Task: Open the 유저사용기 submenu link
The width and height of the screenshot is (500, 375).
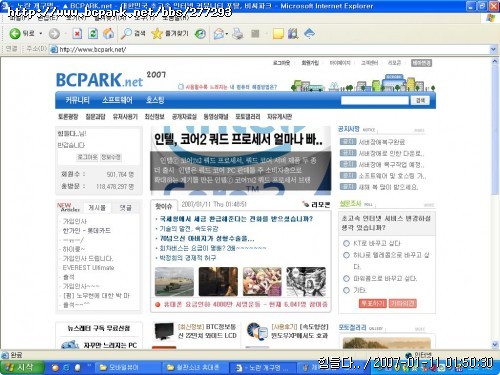Action: pyautogui.click(x=125, y=117)
